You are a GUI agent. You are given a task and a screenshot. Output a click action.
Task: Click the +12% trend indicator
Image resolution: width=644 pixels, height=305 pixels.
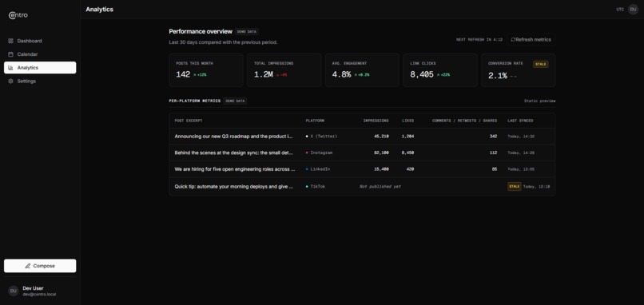[x=200, y=75]
